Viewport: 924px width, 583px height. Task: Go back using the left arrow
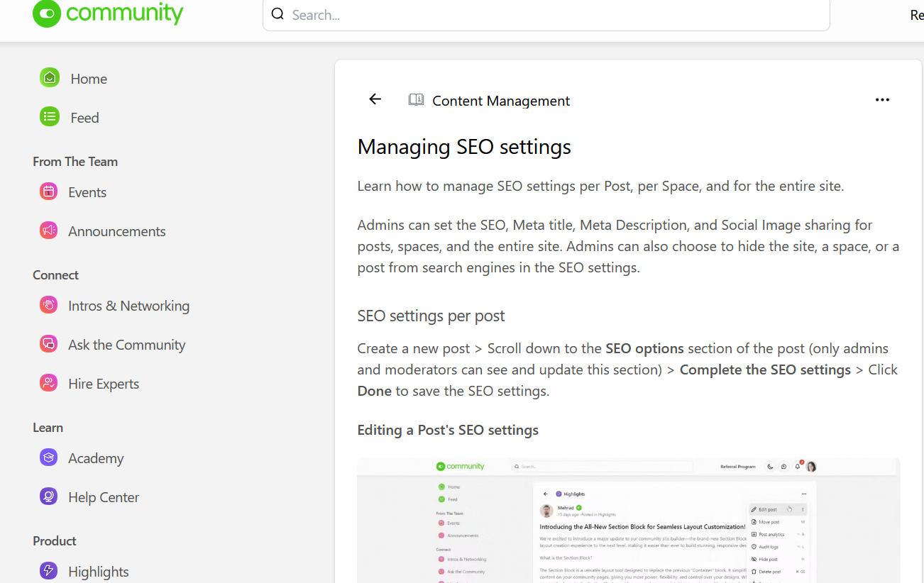click(x=375, y=99)
